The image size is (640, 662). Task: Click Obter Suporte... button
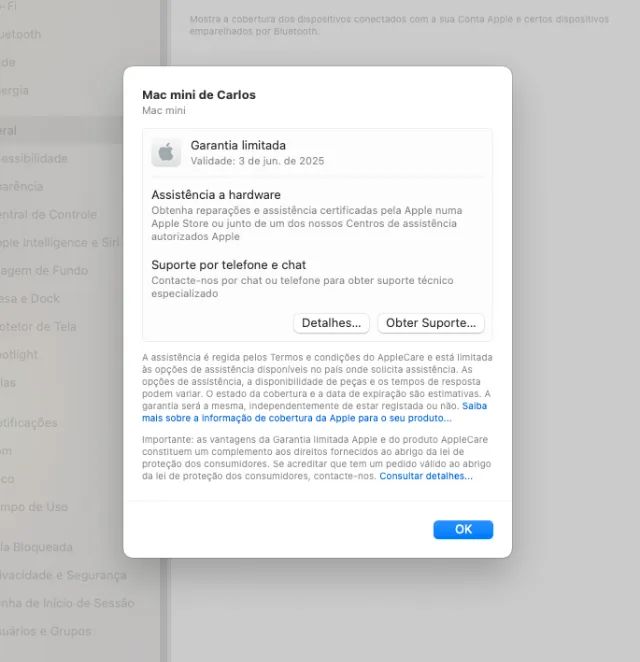431,323
